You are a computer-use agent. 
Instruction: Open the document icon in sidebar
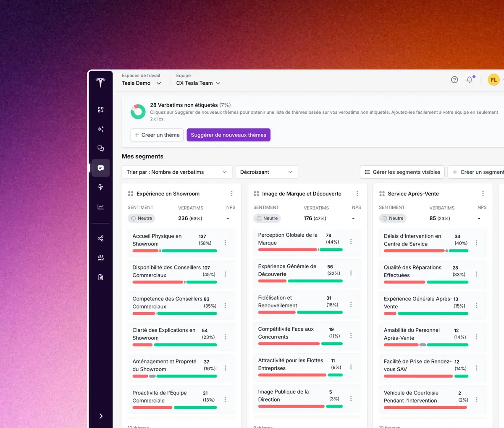(x=100, y=277)
